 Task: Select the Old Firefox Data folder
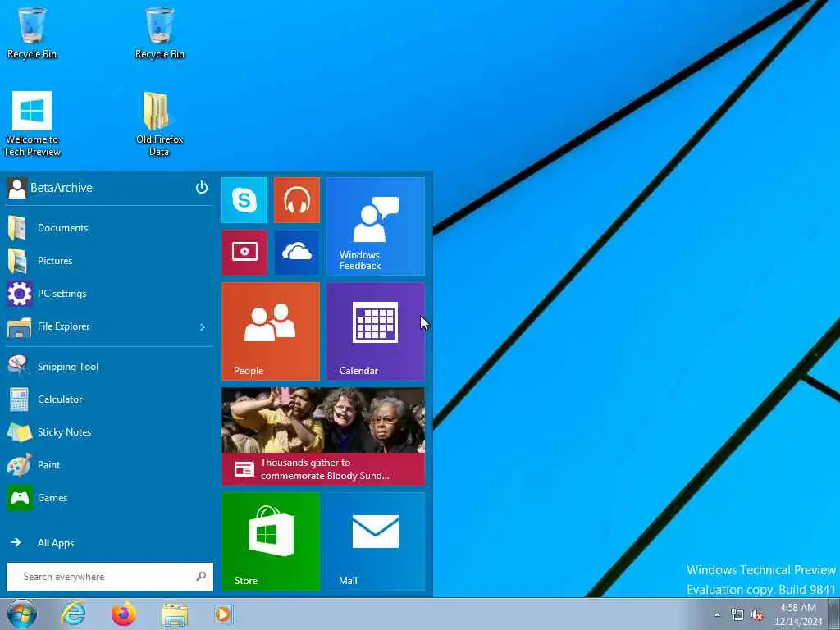click(x=160, y=124)
